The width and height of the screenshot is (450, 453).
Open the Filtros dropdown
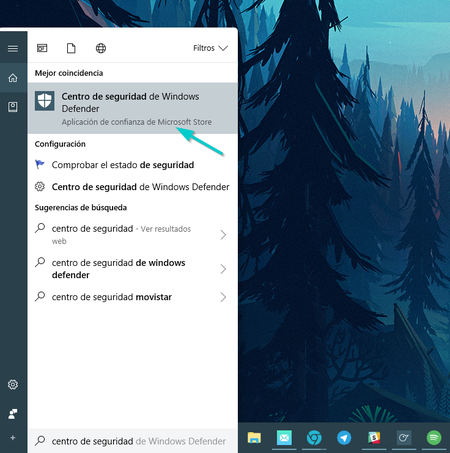tap(211, 48)
